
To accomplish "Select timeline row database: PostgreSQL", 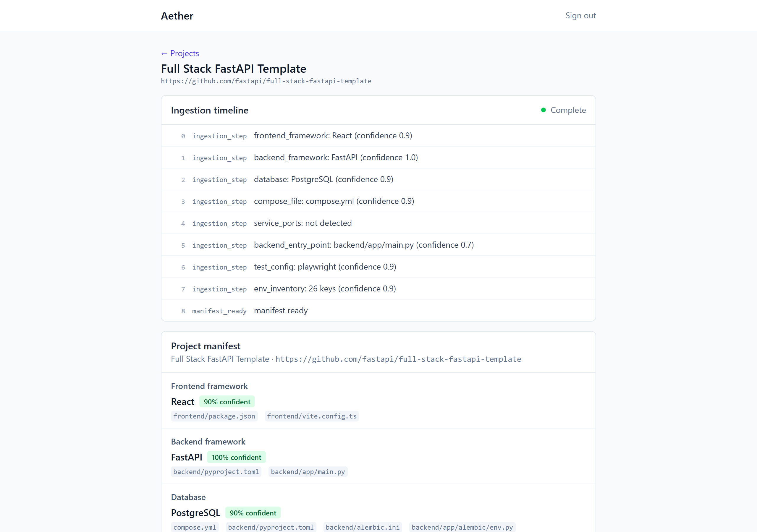I will (378, 179).
